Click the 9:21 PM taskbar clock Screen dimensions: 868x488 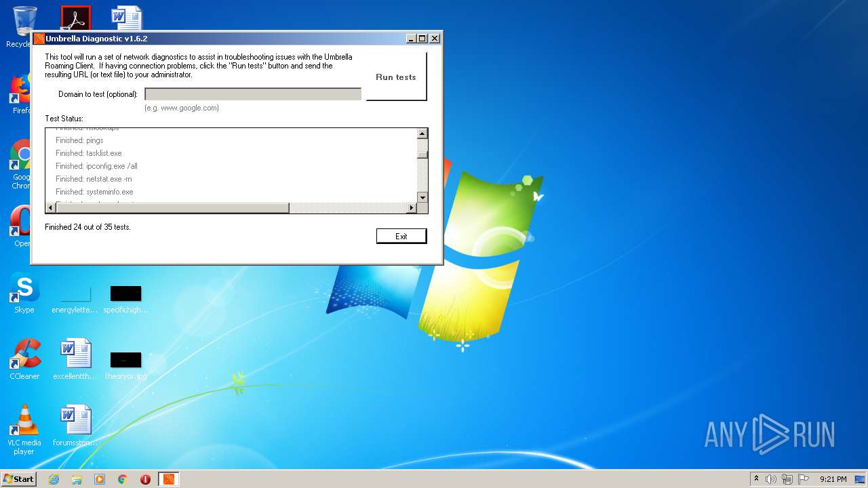tap(833, 479)
